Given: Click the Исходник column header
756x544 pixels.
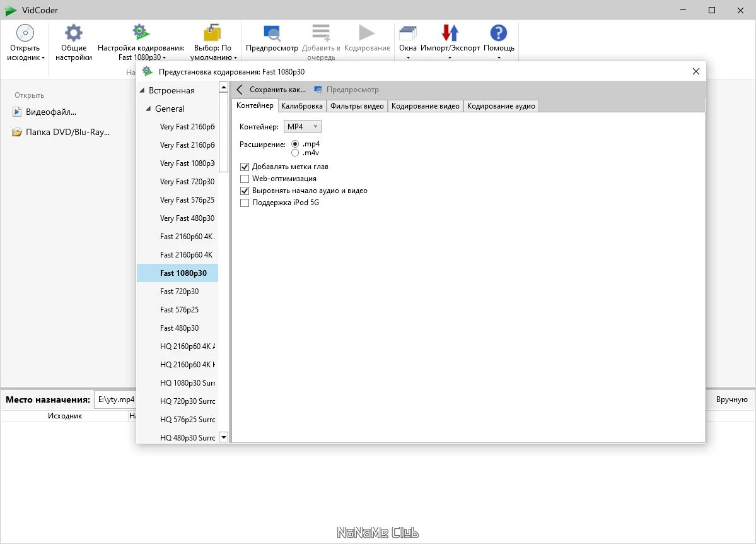Looking at the screenshot, I should tap(64, 416).
